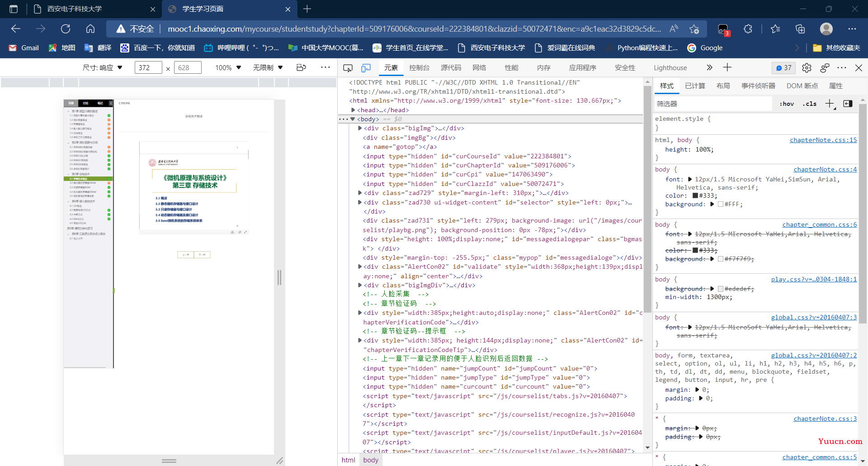
Task: Open the read aloud icon in address bar
Action: (674, 29)
